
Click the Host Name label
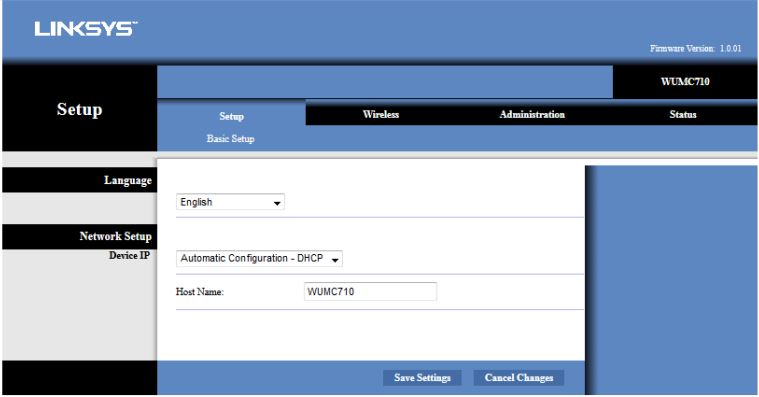[199, 292]
